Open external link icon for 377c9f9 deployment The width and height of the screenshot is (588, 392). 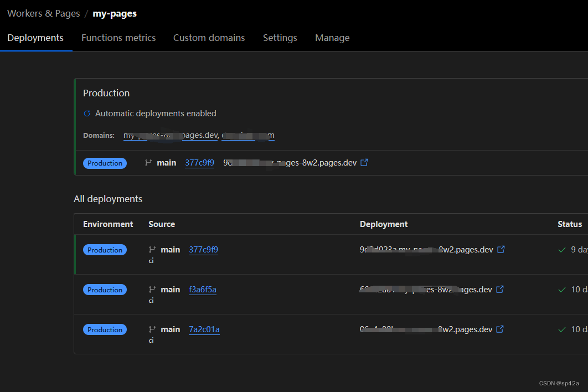(x=501, y=250)
